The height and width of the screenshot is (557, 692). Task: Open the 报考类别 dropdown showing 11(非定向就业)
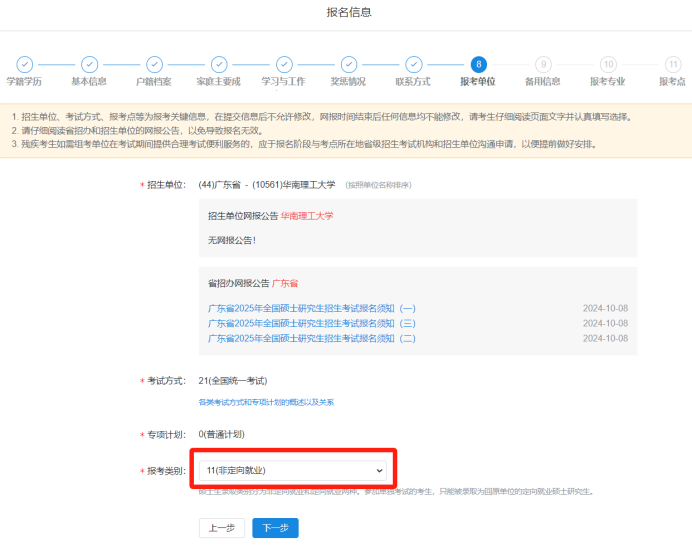coord(293,470)
